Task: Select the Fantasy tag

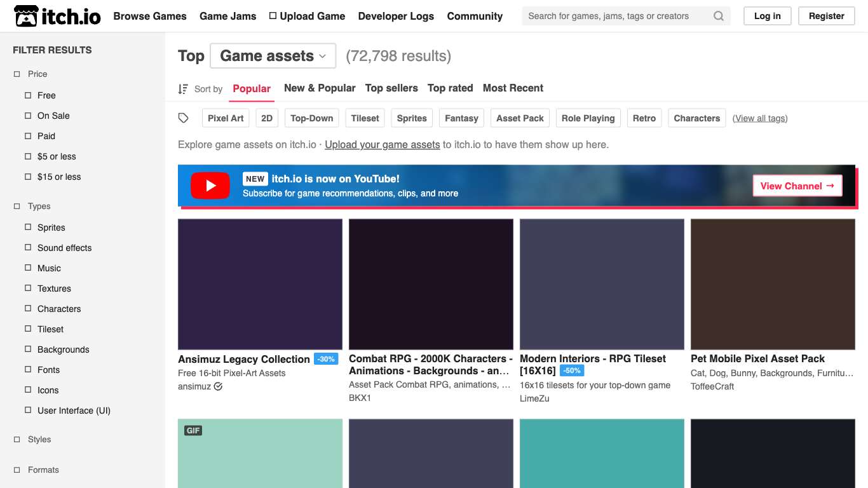Action: tap(461, 118)
